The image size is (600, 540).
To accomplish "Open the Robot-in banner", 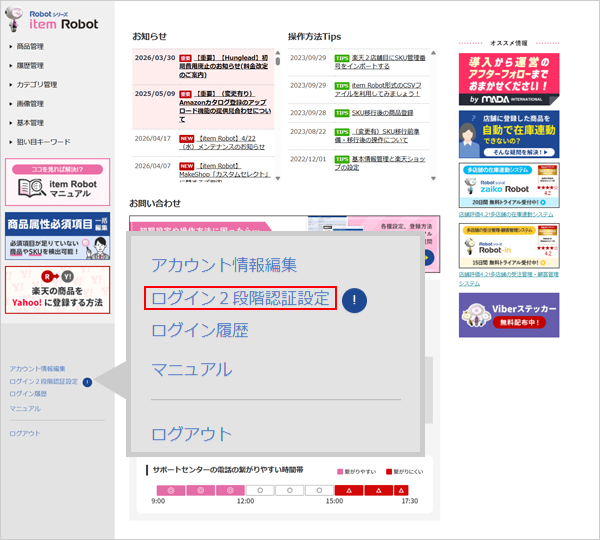I will 509,246.
